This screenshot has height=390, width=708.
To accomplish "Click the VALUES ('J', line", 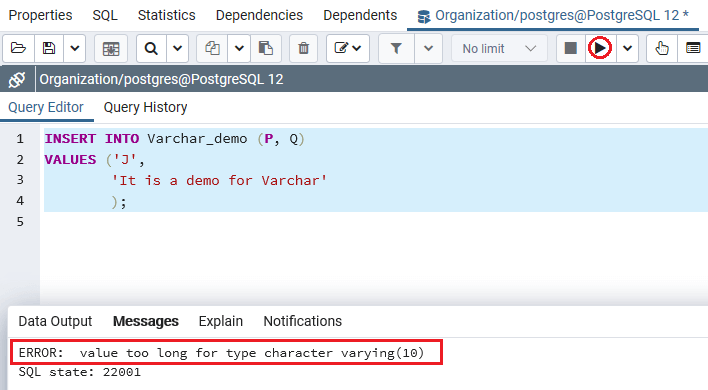I will click(x=94, y=160).
